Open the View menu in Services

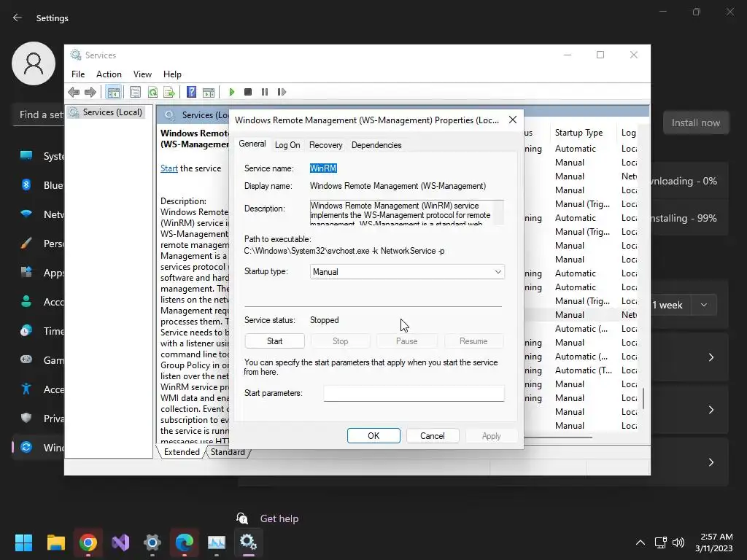click(142, 74)
